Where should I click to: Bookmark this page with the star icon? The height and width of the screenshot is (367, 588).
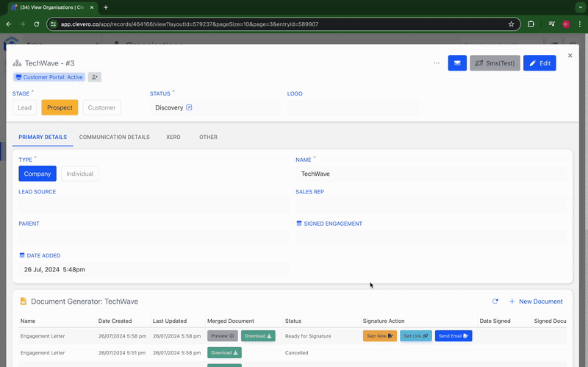pyautogui.click(x=511, y=24)
